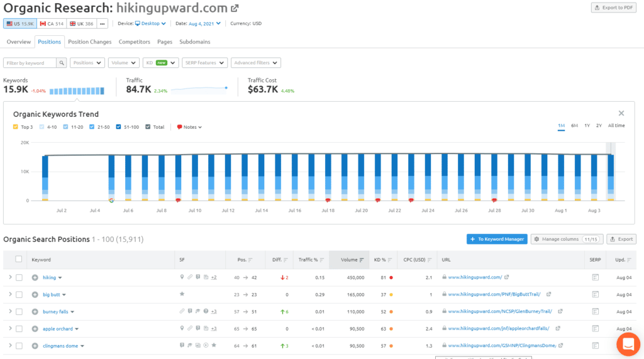Toggle the 51-100 legend checkbox
644x359 pixels.
pos(118,127)
